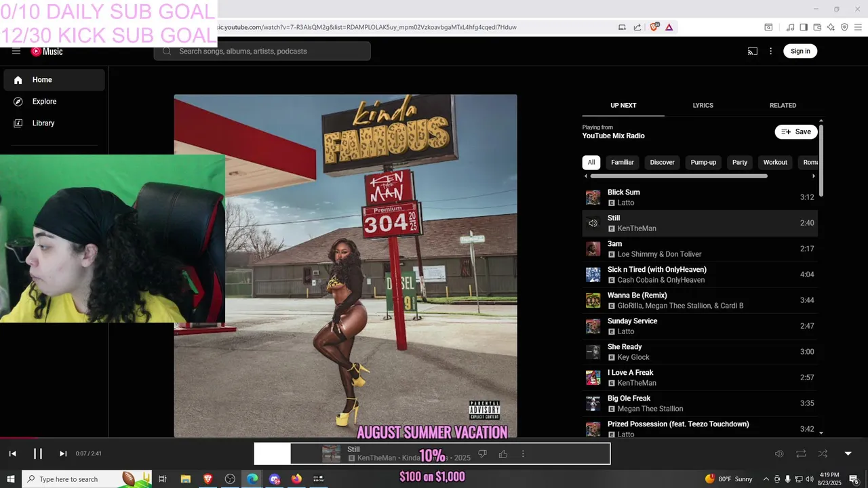The width and height of the screenshot is (868, 488).
Task: Select the Familiar filter chip
Action: point(623,163)
